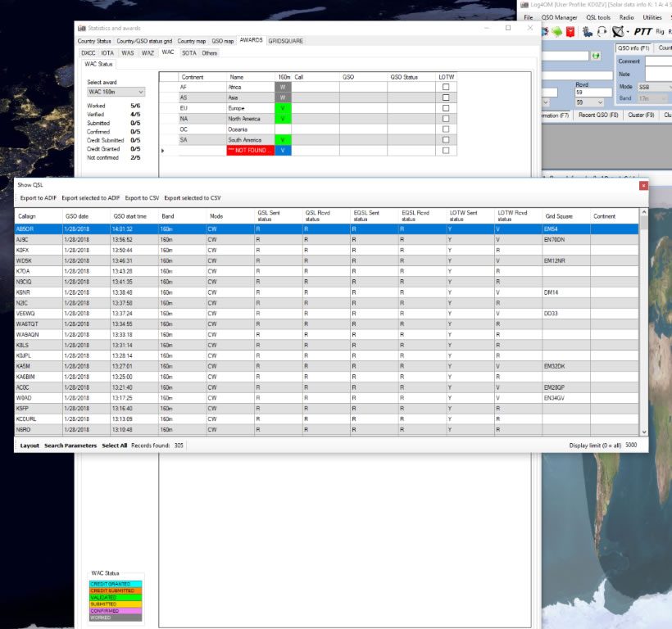Click the CREDIT SUBMITTED orange legend swatch
Screen dimensions: 672x629
116,591
